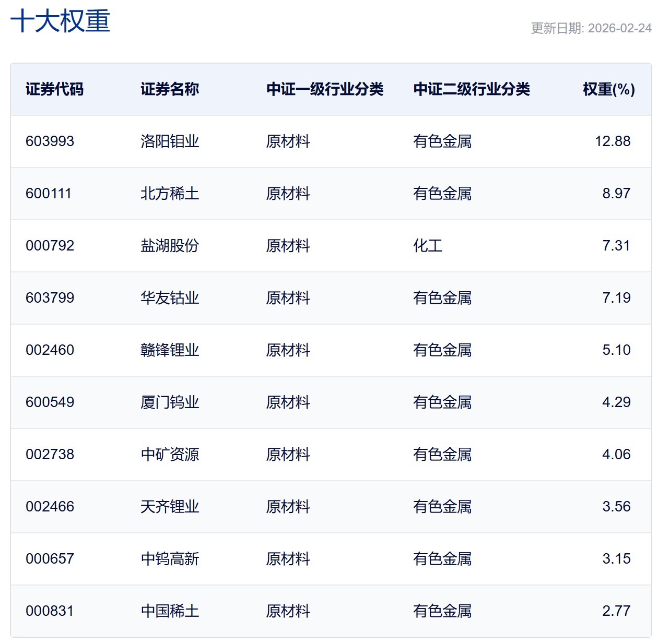Click the 十大权重 heading
The height and width of the screenshot is (644, 658).
[x=60, y=22]
